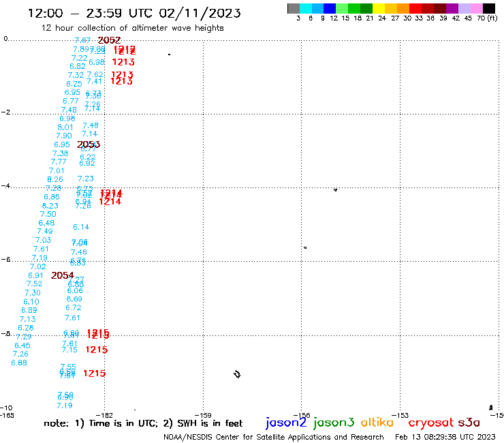504x443 pixels.
Task: Click the wave height value '6.72'
Action: click(x=74, y=308)
